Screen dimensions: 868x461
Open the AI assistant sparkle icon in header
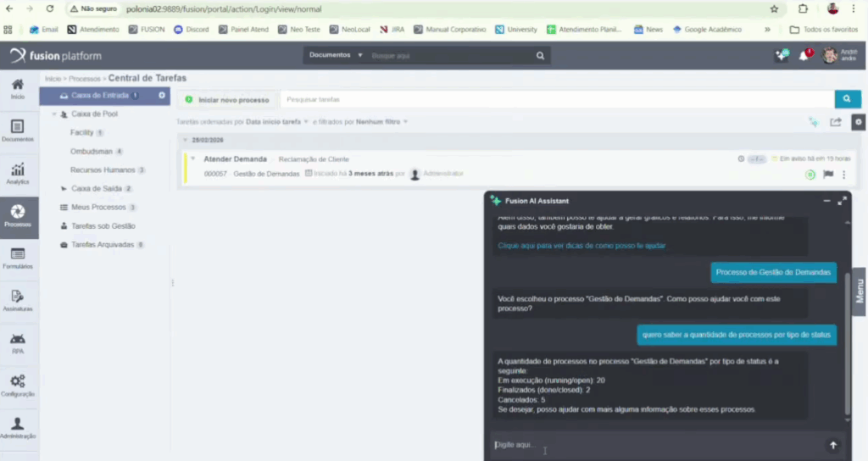781,56
